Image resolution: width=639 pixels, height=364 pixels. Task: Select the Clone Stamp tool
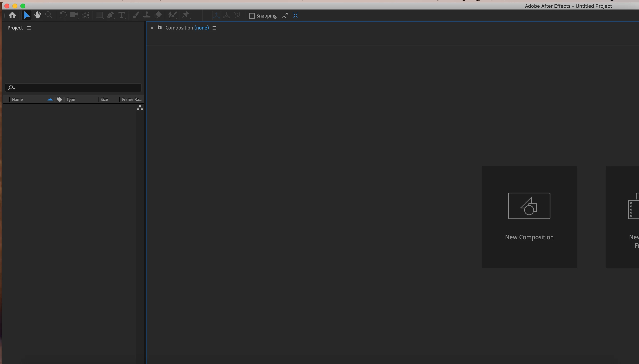147,16
